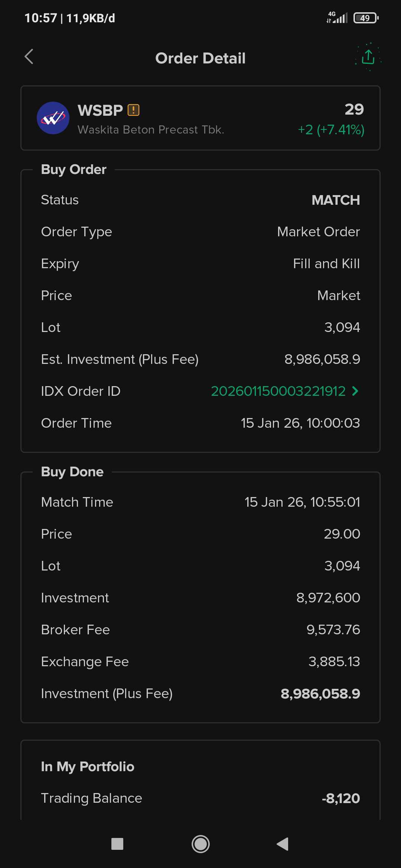Tap the Order Detail page title
The width and height of the screenshot is (401, 868).
point(200,58)
